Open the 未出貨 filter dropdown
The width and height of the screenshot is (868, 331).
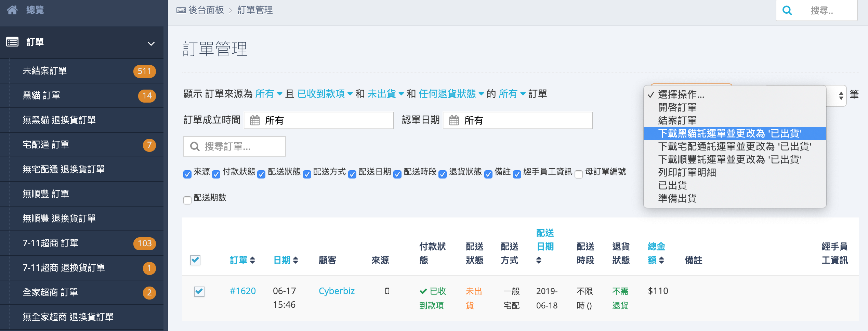point(386,94)
